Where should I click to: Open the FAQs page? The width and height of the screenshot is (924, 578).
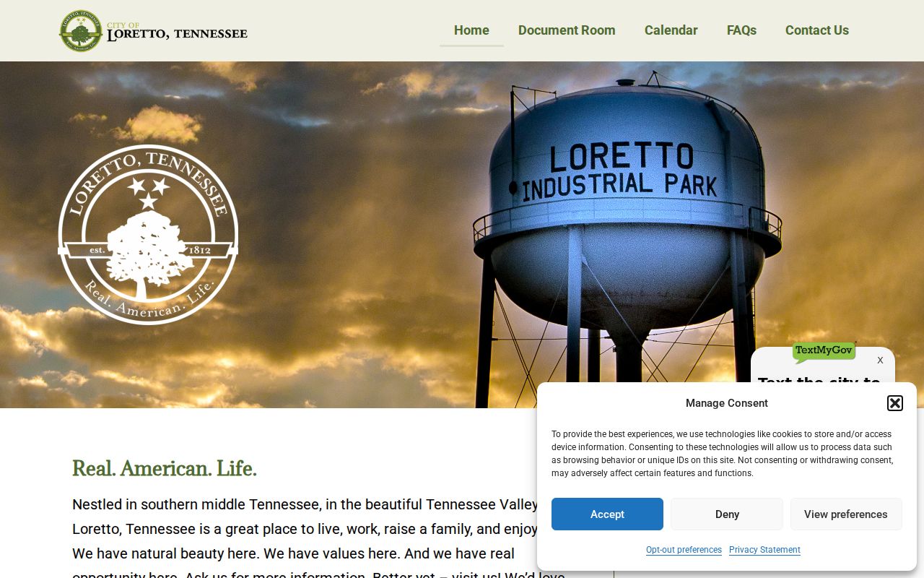tap(741, 30)
